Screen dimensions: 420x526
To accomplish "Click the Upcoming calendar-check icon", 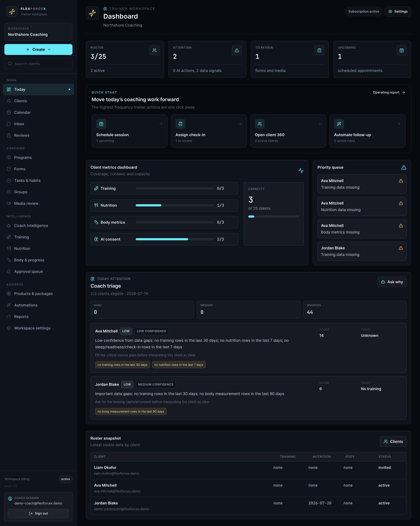I will (x=401, y=50).
